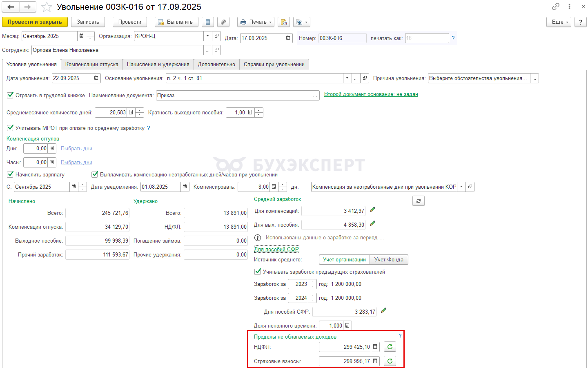Click Выбрать дни link next to Дни
Image resolution: width=588 pixels, height=368 pixels.
(76, 149)
